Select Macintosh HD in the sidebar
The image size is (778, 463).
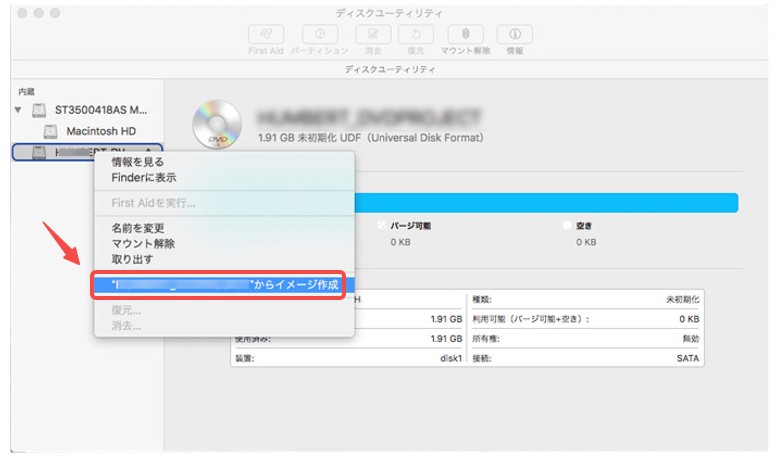[101, 132]
